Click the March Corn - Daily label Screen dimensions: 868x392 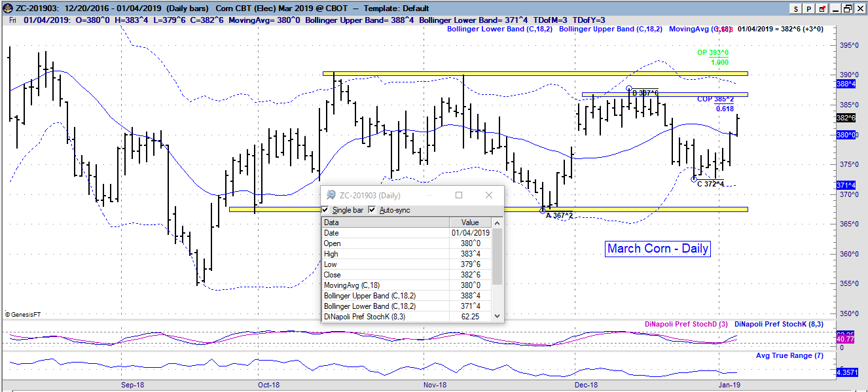point(657,249)
